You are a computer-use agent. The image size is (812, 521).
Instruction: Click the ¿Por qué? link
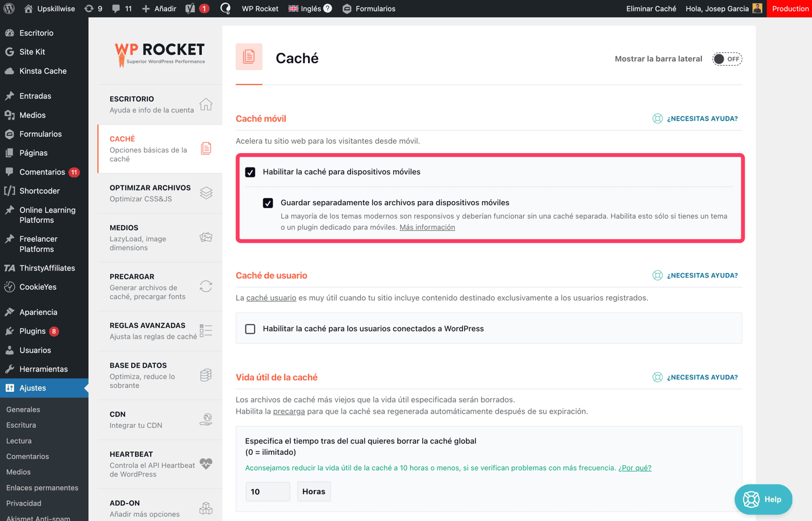click(635, 468)
